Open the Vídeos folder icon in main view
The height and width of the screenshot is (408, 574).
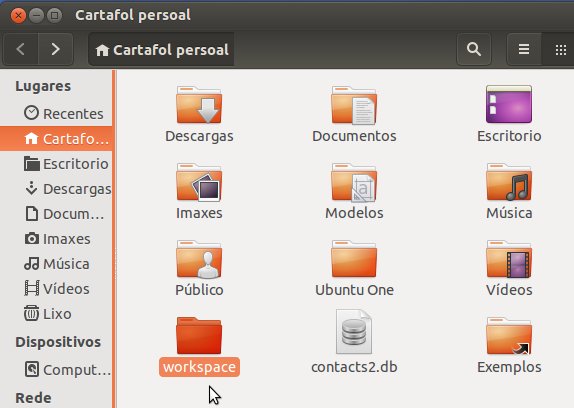point(509,259)
